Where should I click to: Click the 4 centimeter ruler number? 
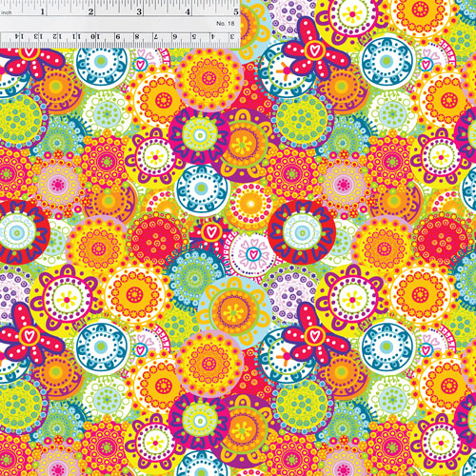point(213,36)
